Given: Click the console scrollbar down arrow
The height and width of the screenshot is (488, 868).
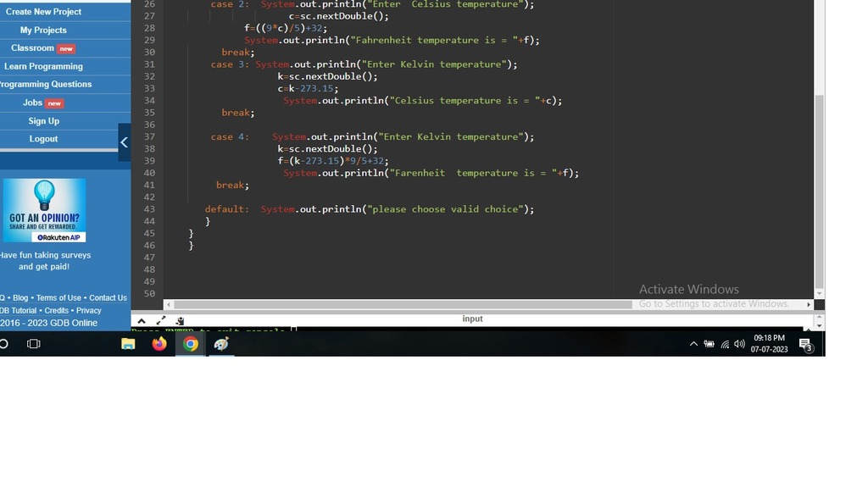Looking at the screenshot, I should (820, 326).
